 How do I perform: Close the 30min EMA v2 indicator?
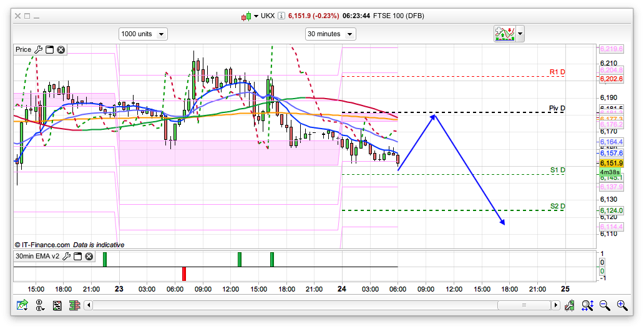[x=89, y=257]
